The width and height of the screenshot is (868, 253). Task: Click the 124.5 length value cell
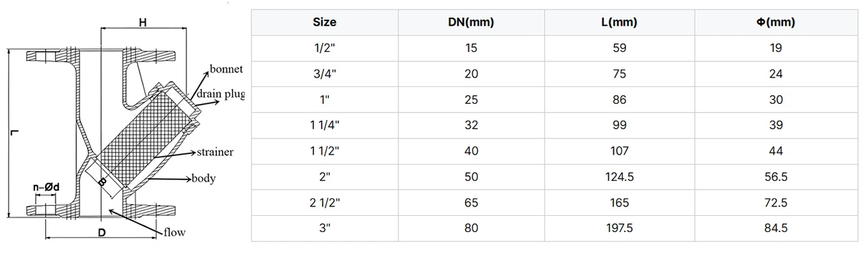(619, 177)
